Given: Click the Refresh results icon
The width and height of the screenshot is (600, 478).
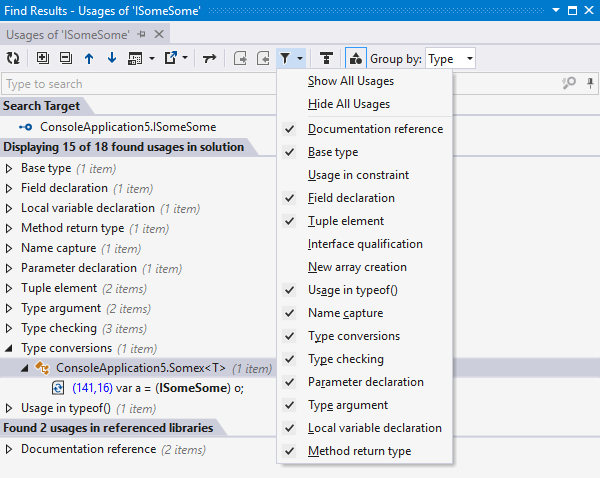Looking at the screenshot, I should (13, 59).
